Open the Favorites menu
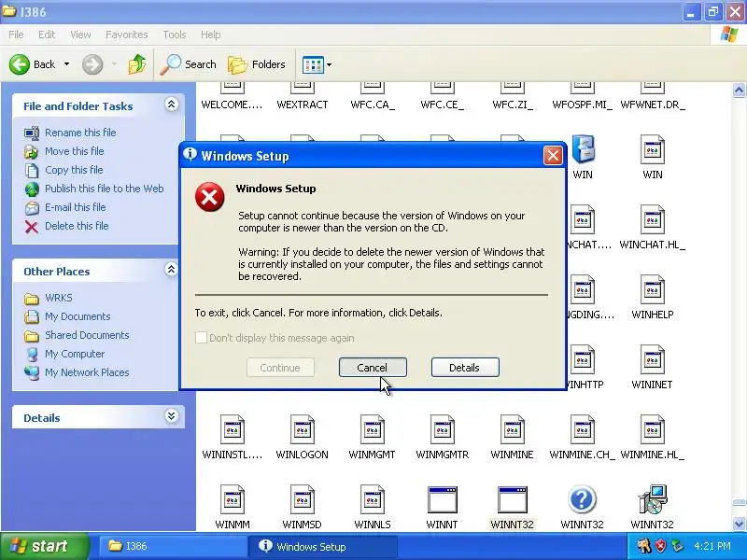Image resolution: width=747 pixels, height=560 pixels. point(127,35)
